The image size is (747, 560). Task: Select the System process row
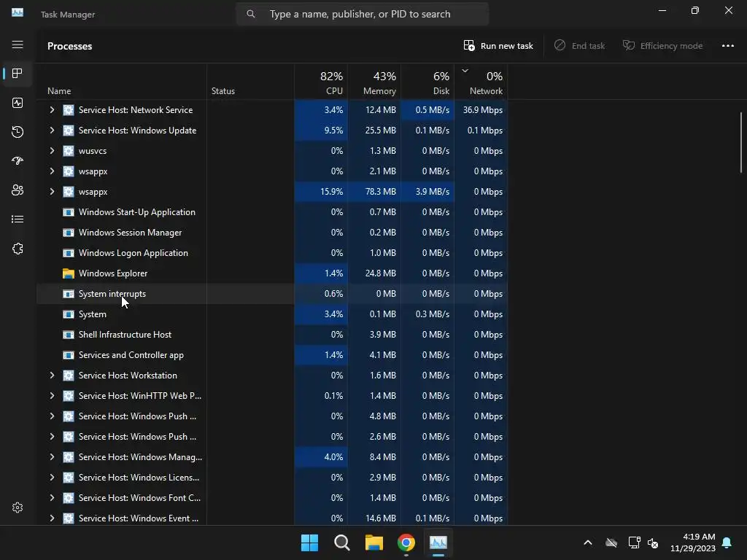(271, 314)
